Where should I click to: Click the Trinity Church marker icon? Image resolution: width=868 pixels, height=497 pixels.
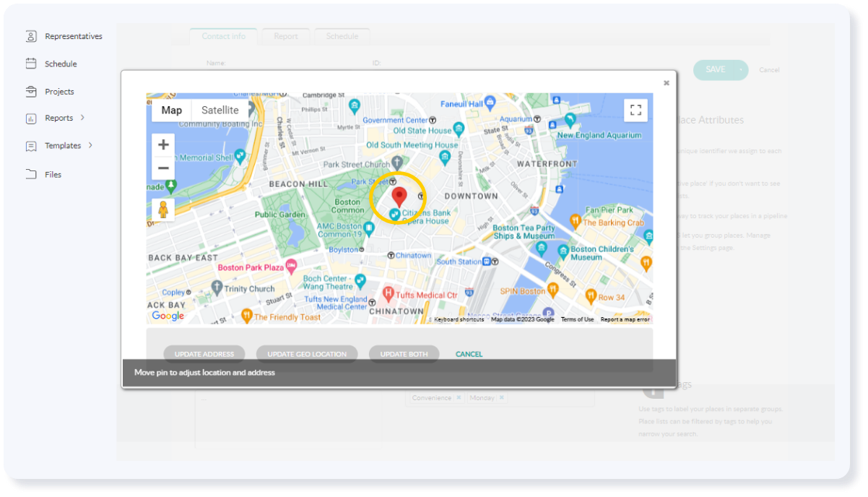click(x=217, y=288)
